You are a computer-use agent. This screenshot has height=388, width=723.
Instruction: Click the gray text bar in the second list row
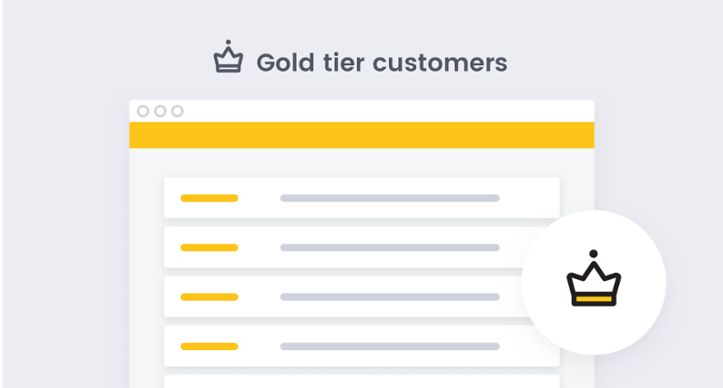click(x=390, y=247)
